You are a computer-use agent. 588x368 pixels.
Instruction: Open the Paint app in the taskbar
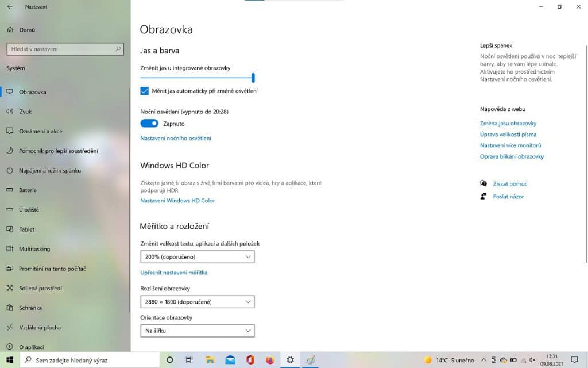(310, 360)
